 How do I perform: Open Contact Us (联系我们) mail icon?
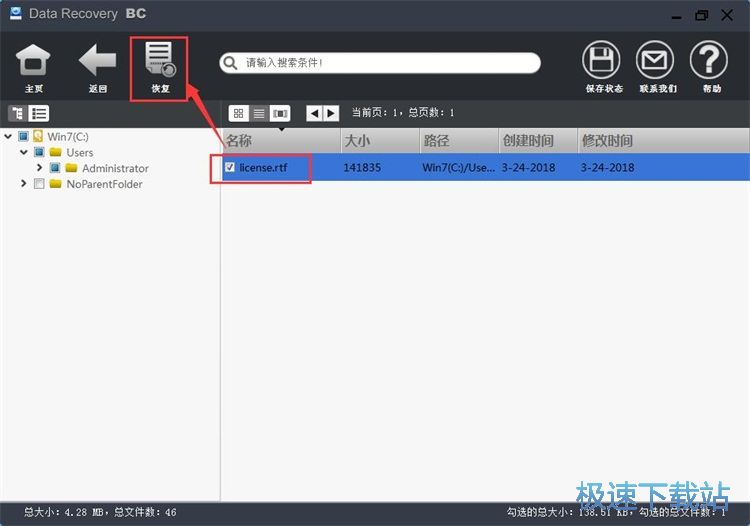(655, 60)
